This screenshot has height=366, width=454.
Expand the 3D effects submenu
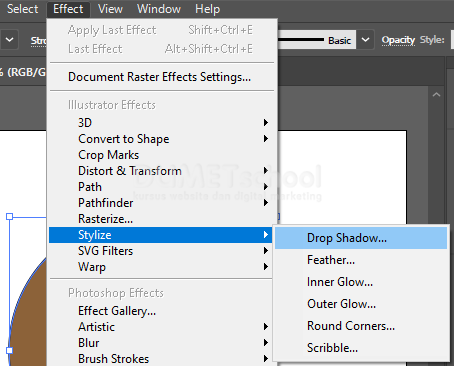[162, 123]
